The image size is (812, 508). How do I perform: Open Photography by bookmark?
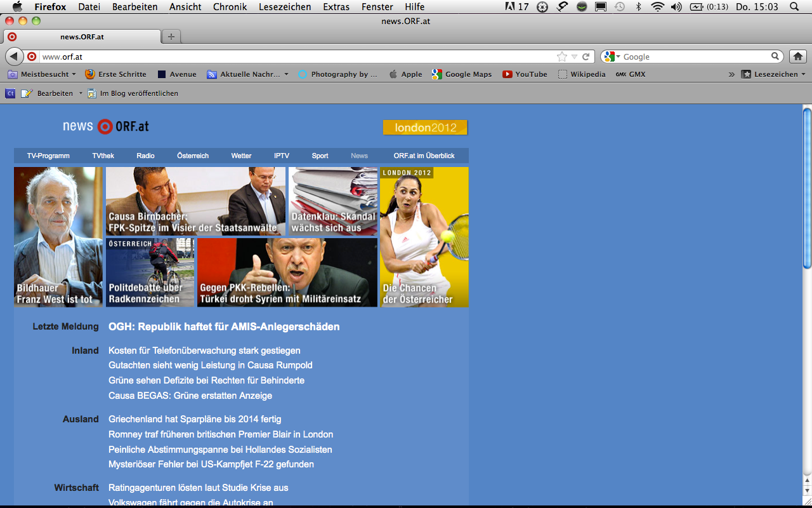(x=337, y=74)
